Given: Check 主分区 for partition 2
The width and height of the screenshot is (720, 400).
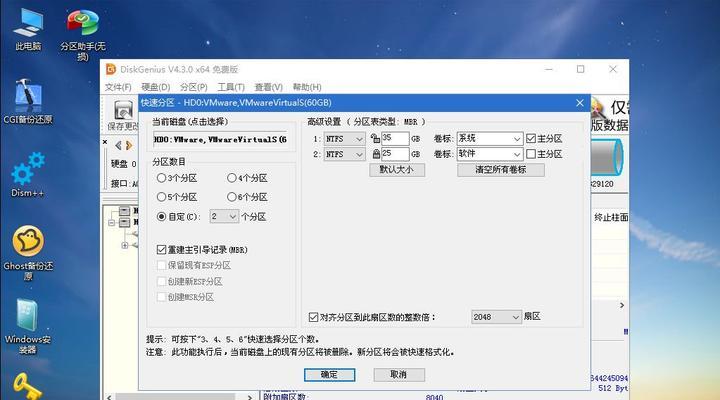Looking at the screenshot, I should tap(531, 154).
